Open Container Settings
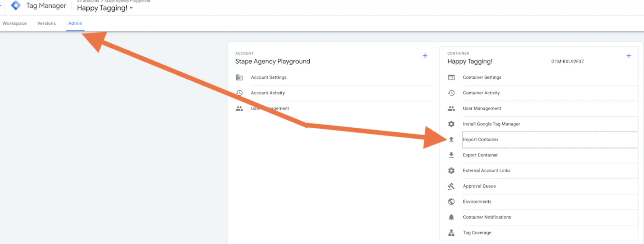This screenshot has height=244, width=644. 482,78
